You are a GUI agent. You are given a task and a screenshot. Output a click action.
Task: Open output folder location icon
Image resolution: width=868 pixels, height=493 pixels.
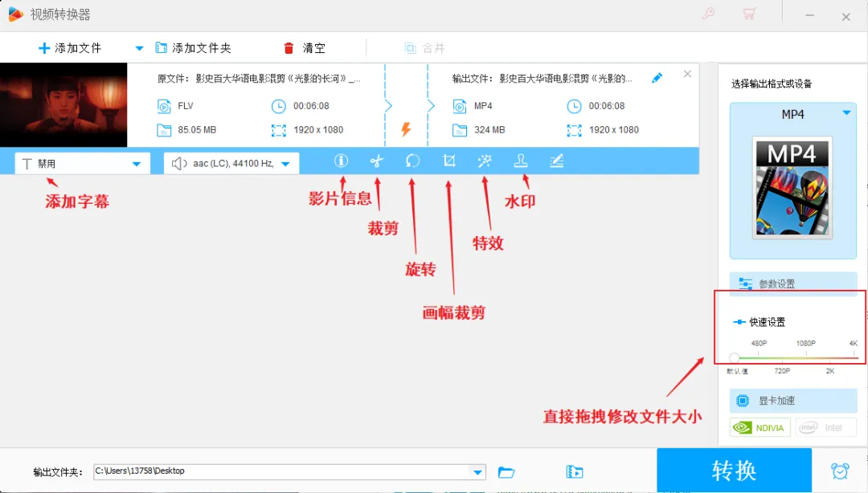[575, 472]
